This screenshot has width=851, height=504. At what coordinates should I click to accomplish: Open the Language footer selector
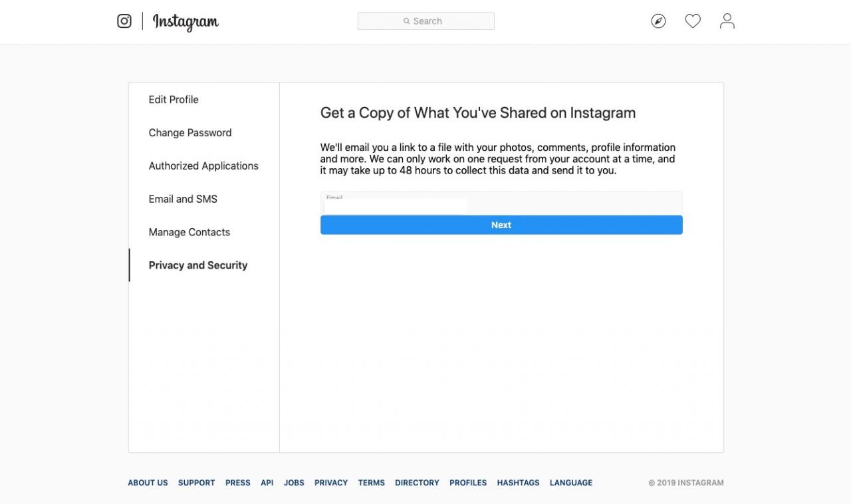[x=571, y=483]
